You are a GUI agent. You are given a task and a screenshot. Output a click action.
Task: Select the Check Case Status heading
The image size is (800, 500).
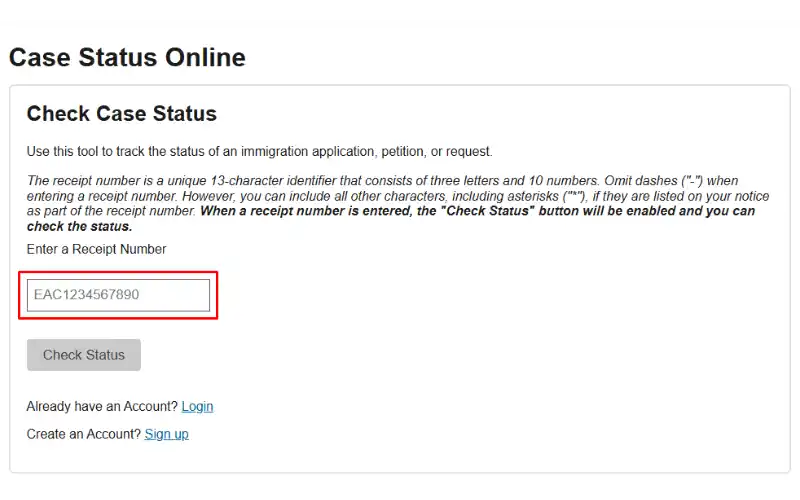tap(122, 113)
